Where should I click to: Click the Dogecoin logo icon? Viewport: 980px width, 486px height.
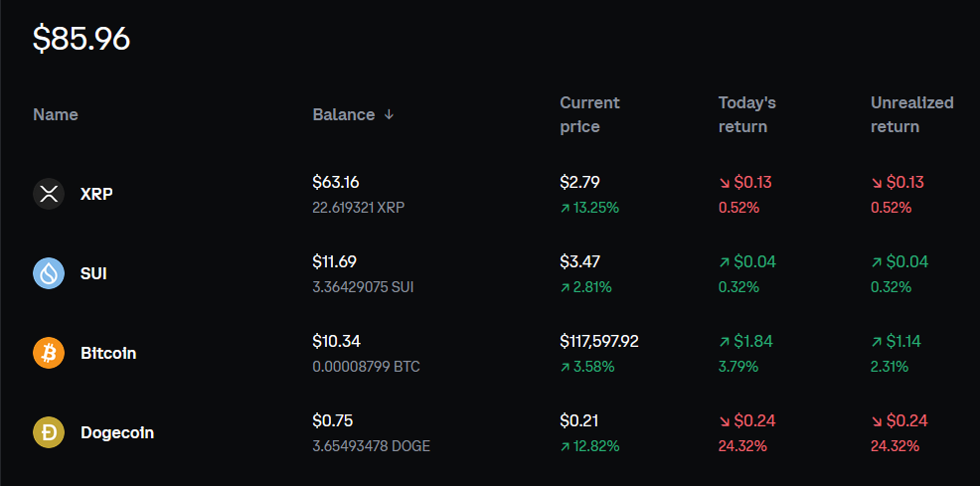[x=49, y=432]
